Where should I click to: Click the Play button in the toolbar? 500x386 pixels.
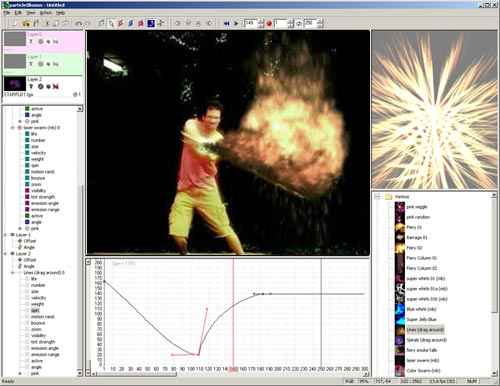click(236, 23)
